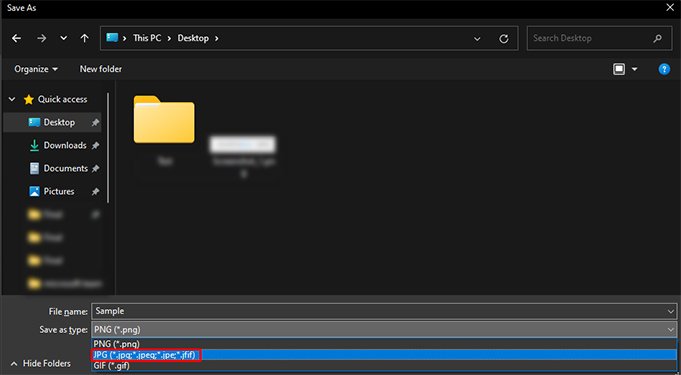
Task: Click the pin icon beside Documents
Action: pos(95,169)
